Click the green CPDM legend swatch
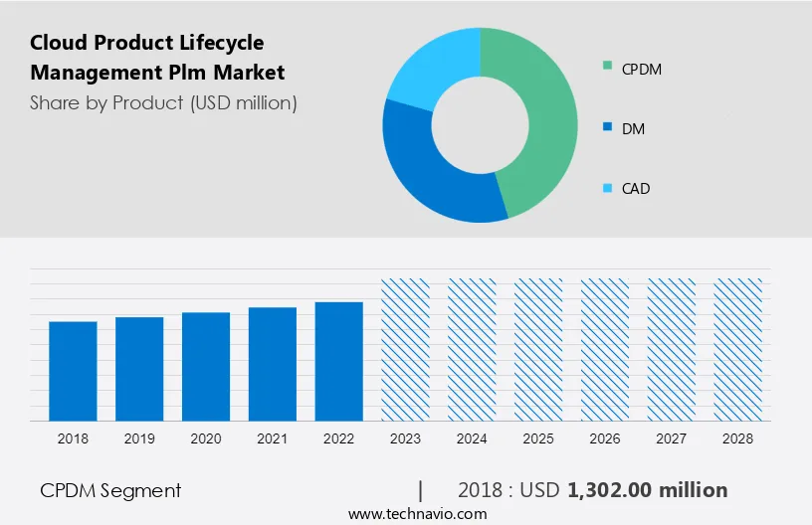Viewport: 812px width, 525px height. point(607,67)
